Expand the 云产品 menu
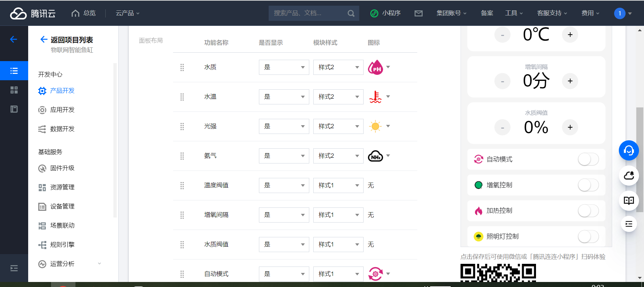The image size is (644, 287). point(127,13)
